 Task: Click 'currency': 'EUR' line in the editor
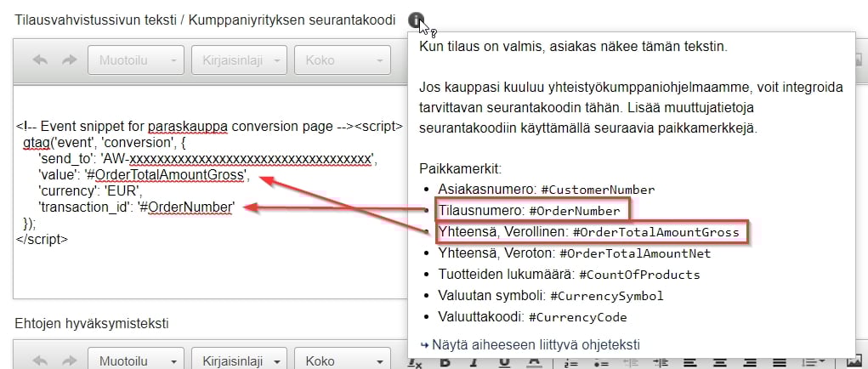(91, 191)
